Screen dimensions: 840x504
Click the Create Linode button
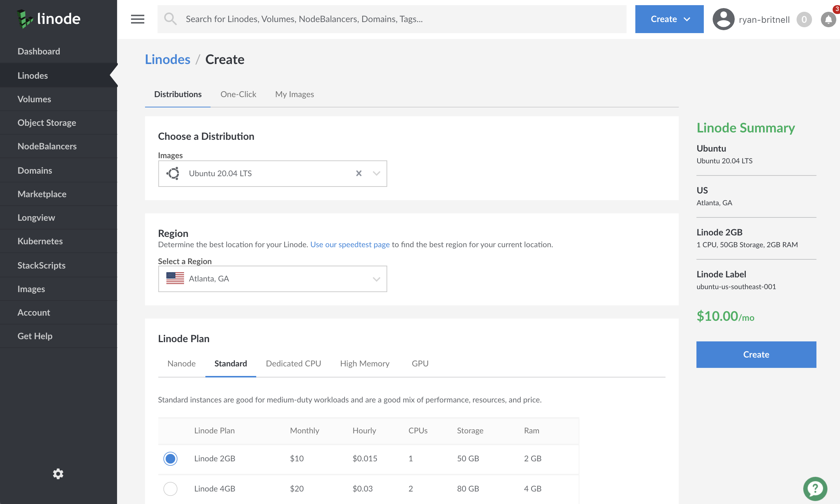(x=756, y=354)
